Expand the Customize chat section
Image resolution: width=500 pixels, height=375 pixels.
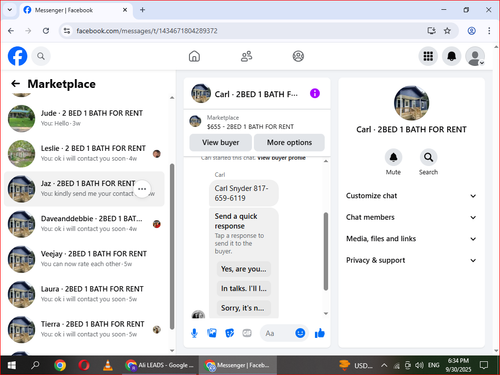coord(411,196)
